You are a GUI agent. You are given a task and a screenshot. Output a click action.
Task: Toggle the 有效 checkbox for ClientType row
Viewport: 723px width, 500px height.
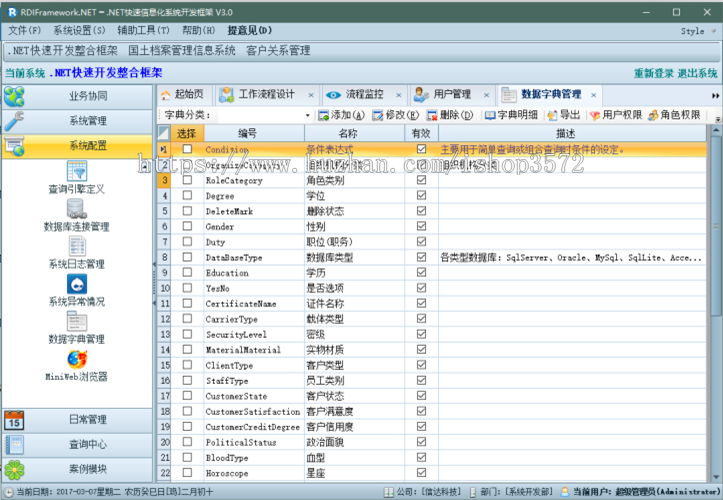point(421,365)
